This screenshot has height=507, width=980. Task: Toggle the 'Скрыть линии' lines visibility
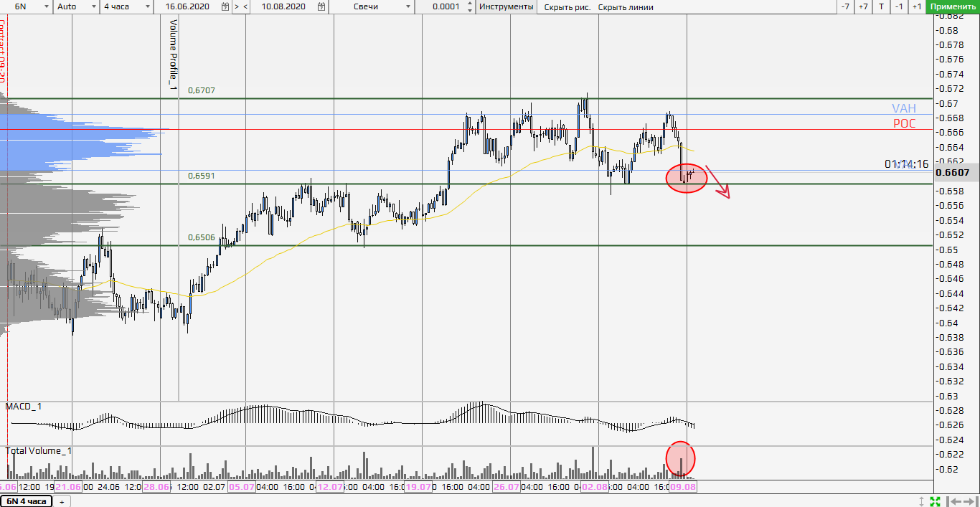point(626,7)
